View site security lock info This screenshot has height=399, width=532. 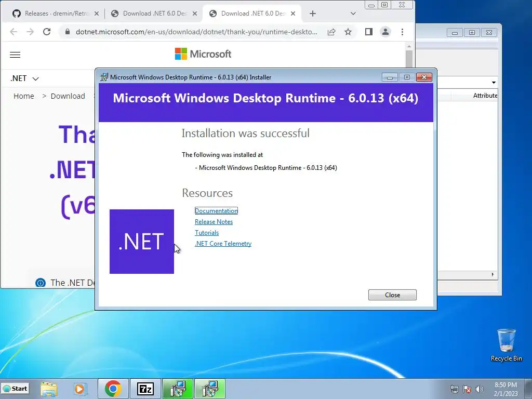coord(67,32)
